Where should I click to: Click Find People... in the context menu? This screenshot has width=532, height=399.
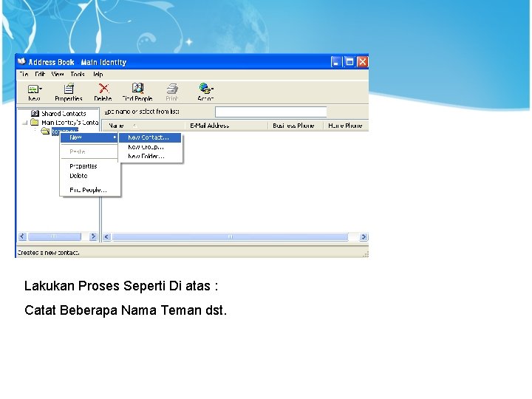tap(89, 190)
